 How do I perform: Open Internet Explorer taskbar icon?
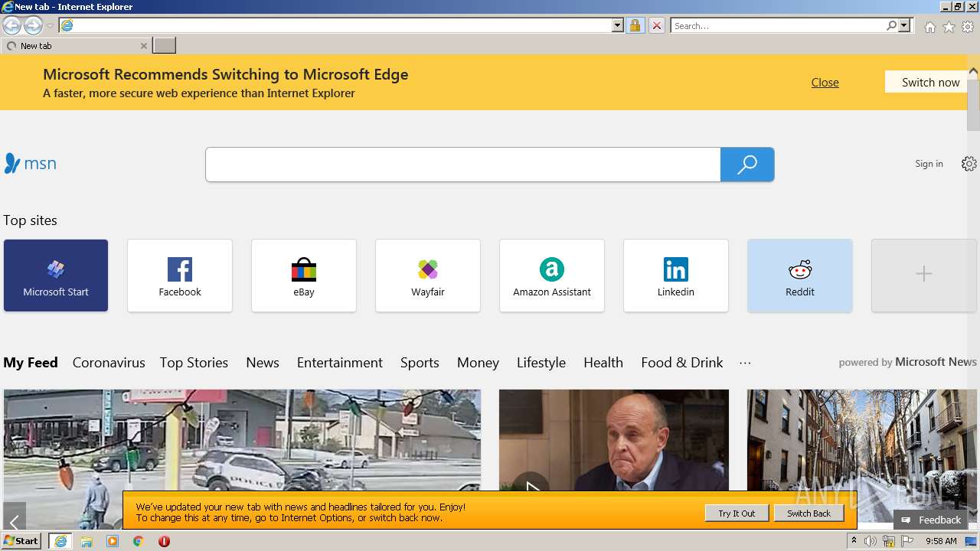pos(60,541)
